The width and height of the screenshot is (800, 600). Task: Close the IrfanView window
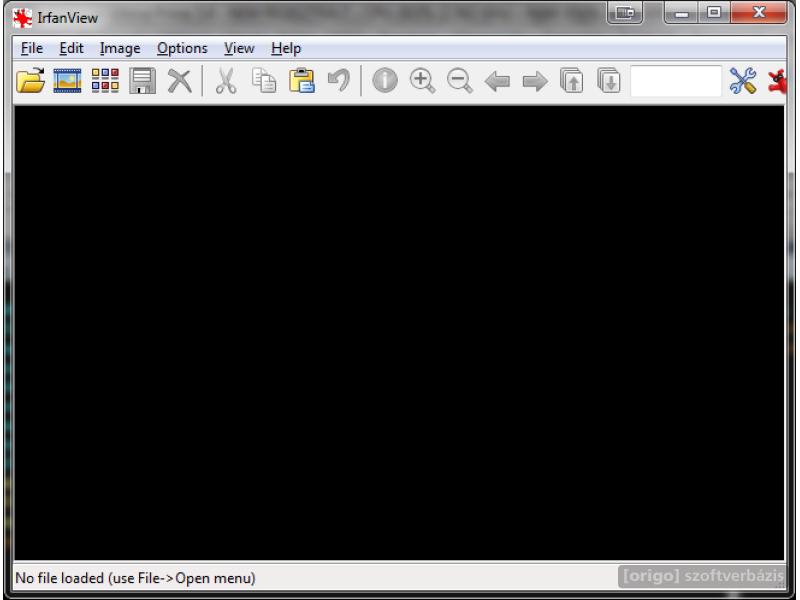click(759, 12)
